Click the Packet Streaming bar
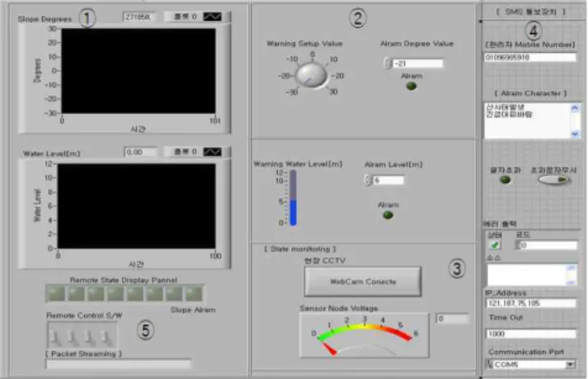The image size is (588, 379). tap(119, 363)
